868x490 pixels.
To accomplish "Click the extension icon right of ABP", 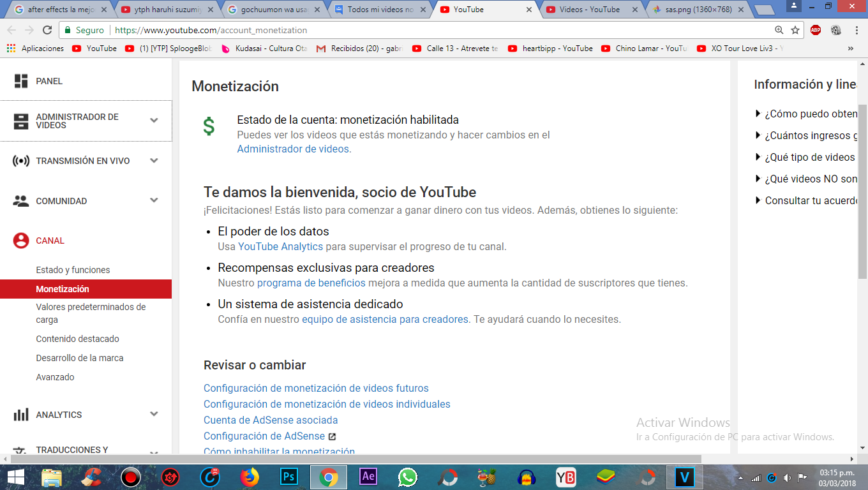I will click(x=835, y=30).
